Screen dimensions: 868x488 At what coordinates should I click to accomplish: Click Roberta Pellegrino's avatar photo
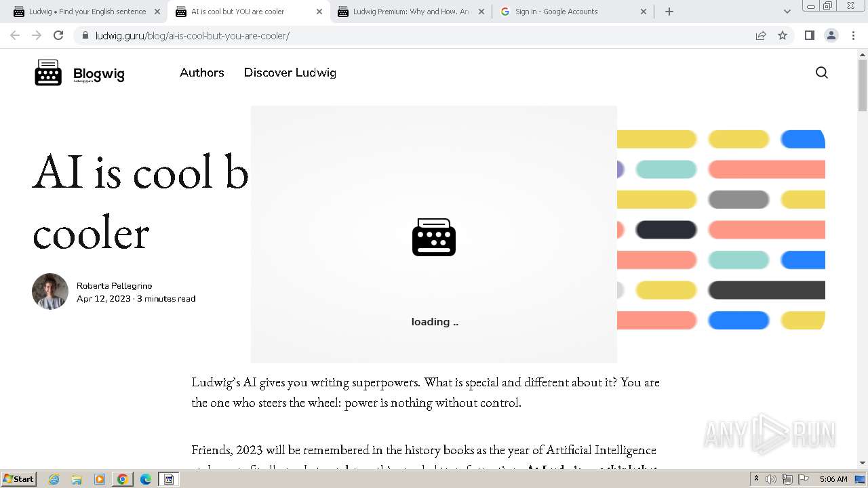(x=50, y=291)
